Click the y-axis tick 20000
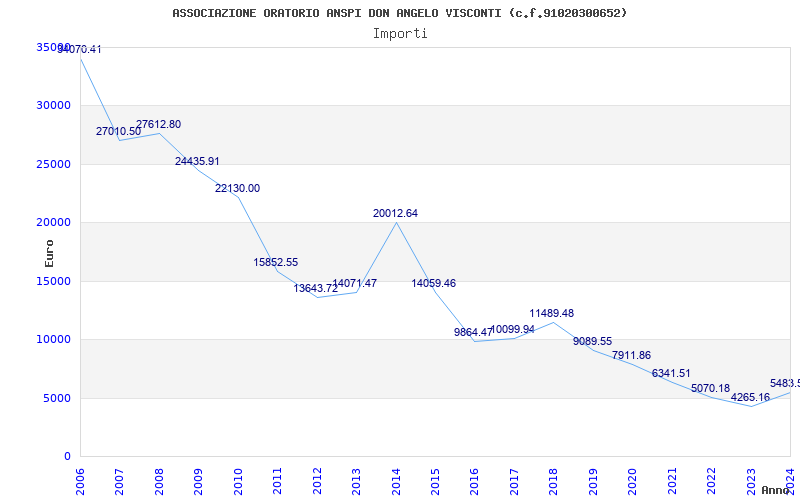 [x=53, y=222]
